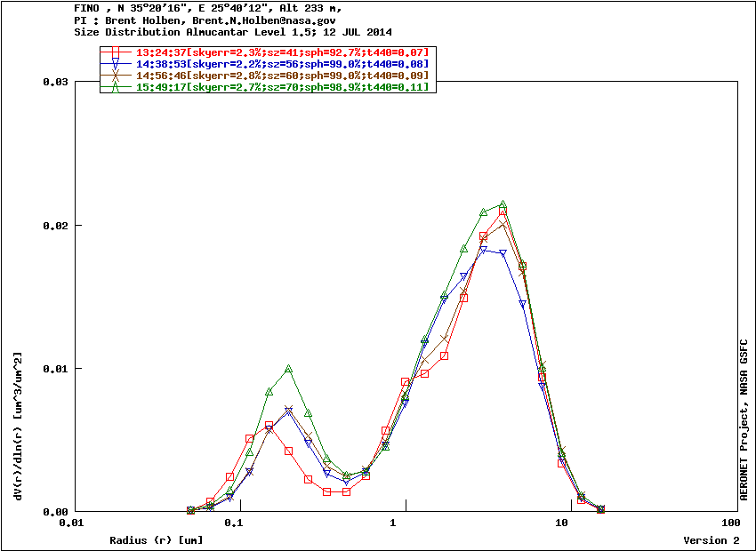Click the highest green triangle on the coarse peak
Screen dimensions: 756x551
(x=503, y=204)
